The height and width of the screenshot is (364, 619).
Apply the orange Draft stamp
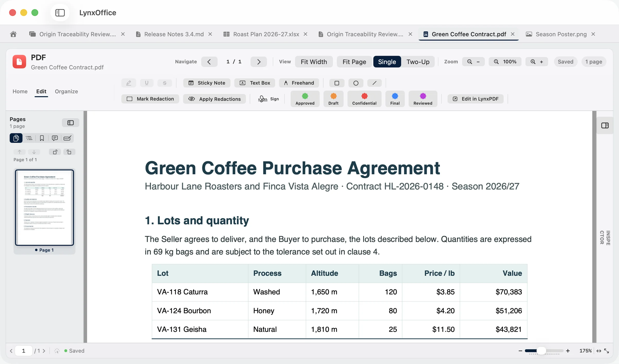pos(333,99)
